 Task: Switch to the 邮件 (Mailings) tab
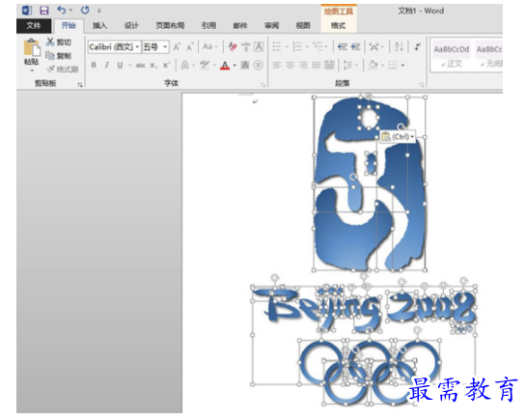tap(240, 25)
